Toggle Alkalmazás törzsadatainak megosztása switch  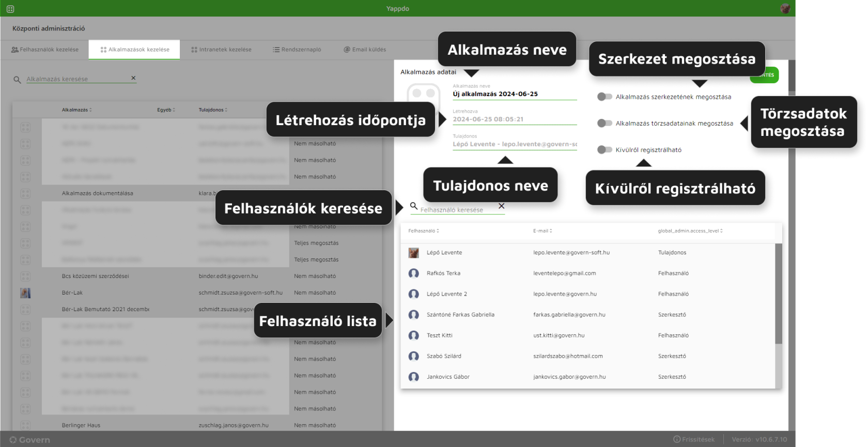tap(605, 123)
